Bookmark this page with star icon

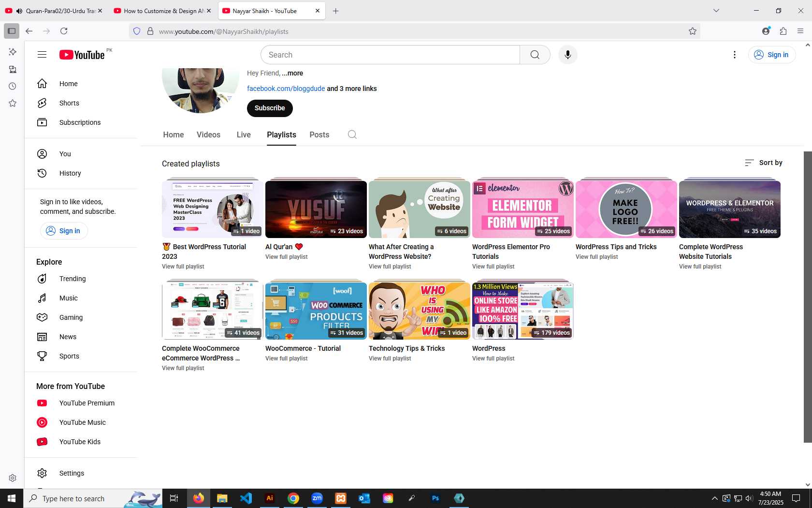[x=693, y=31]
